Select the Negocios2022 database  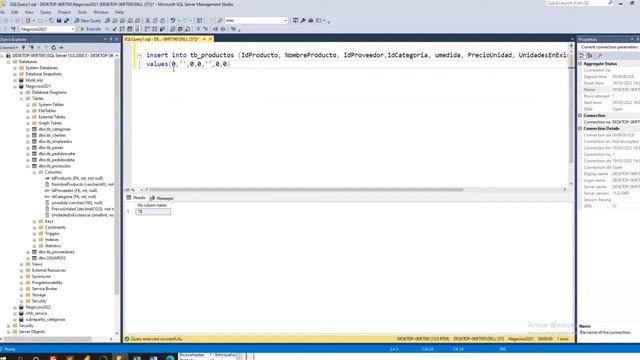point(38,307)
